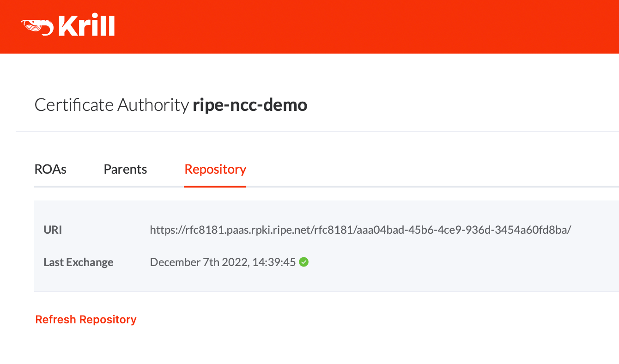Screen dimensions: 619x364
Task: Click the rfc8181 repository URI value
Action: pos(361,230)
